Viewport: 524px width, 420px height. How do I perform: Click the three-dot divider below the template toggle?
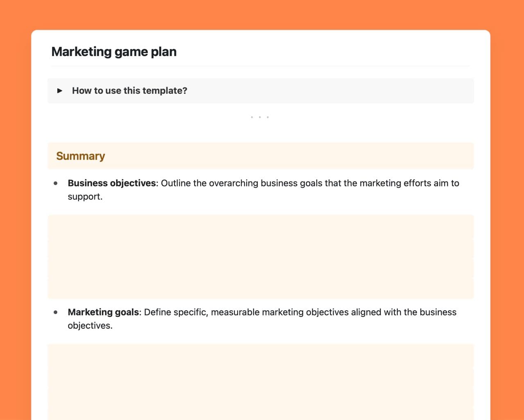260,117
